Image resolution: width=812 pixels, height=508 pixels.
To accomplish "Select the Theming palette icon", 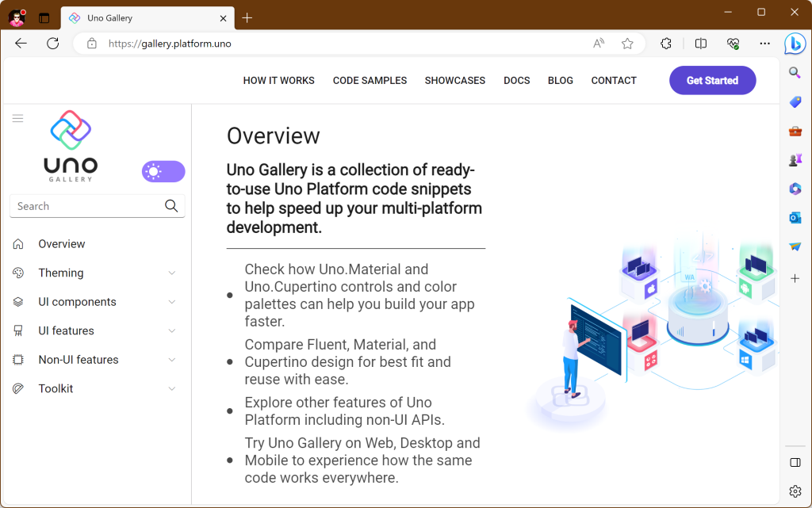I will coord(19,273).
